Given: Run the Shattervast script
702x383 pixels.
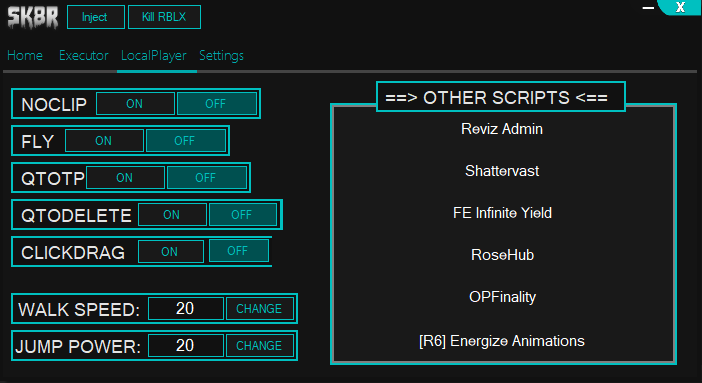Looking at the screenshot, I should [x=502, y=171].
